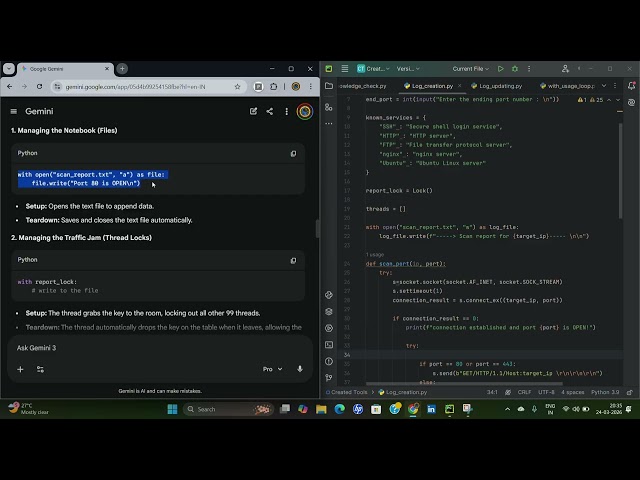
Task: Open Gemini tools settings icon
Action: tap(40, 369)
